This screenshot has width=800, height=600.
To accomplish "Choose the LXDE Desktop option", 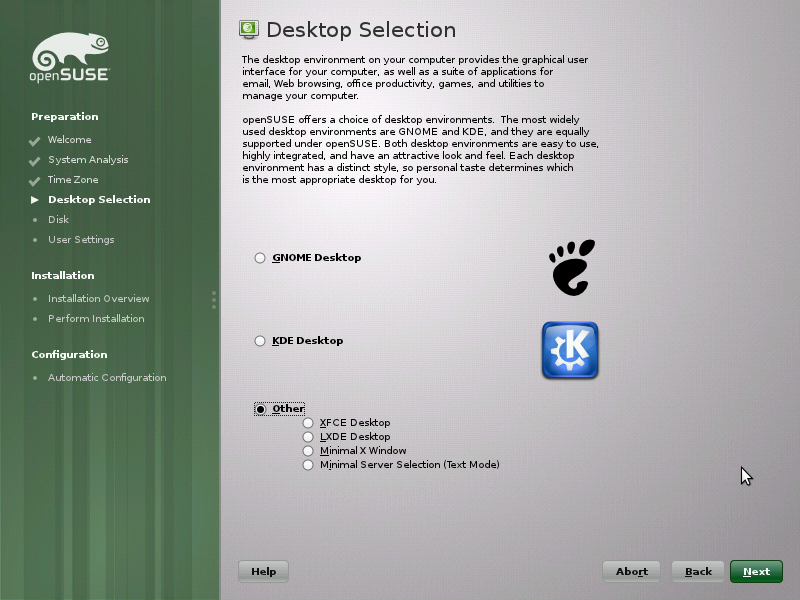I will pyautogui.click(x=308, y=436).
